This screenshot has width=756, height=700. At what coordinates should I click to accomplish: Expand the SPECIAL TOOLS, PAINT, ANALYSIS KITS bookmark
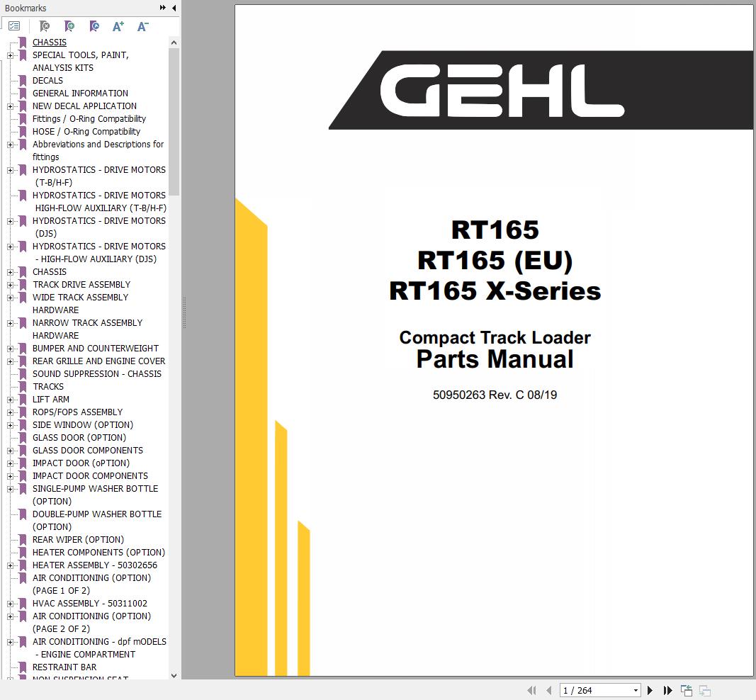(x=10, y=55)
